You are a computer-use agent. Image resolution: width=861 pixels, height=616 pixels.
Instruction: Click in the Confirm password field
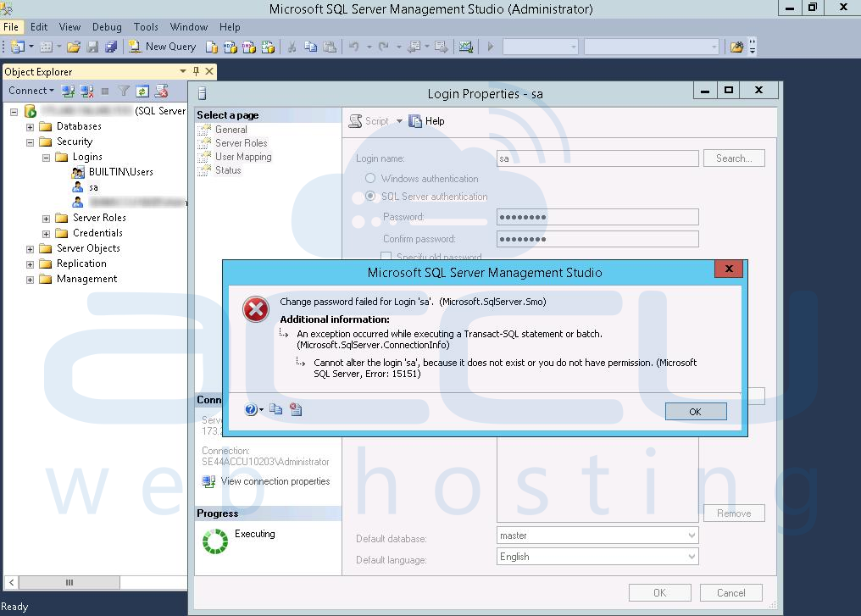597,239
